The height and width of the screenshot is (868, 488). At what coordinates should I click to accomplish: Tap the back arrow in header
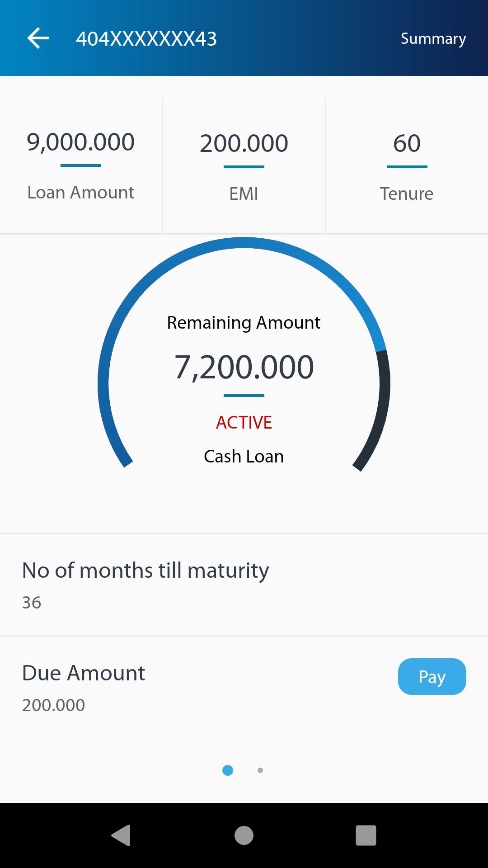coord(38,38)
